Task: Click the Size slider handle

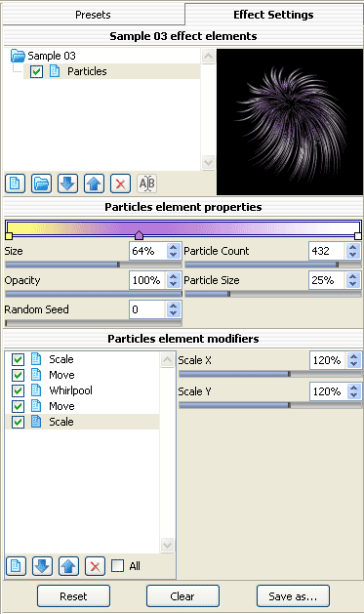Action: [119, 265]
